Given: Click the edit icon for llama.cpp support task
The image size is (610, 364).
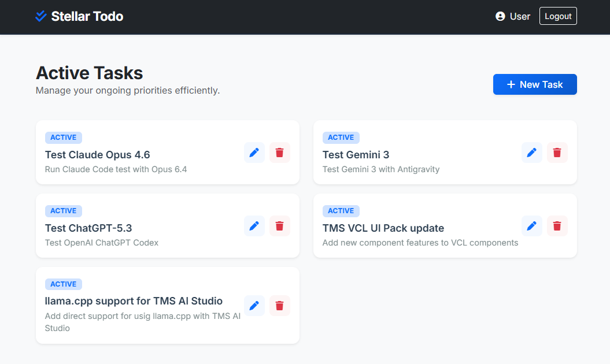Looking at the screenshot, I should (254, 305).
